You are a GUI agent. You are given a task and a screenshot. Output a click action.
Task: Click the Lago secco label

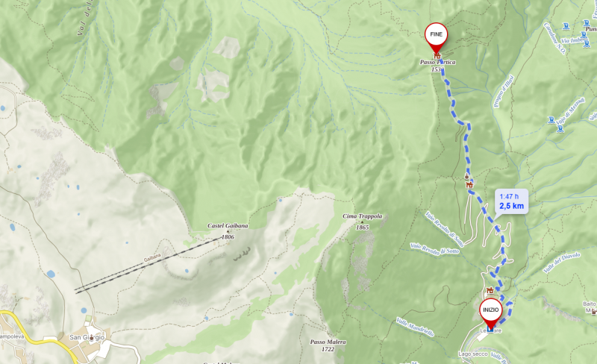(473, 354)
